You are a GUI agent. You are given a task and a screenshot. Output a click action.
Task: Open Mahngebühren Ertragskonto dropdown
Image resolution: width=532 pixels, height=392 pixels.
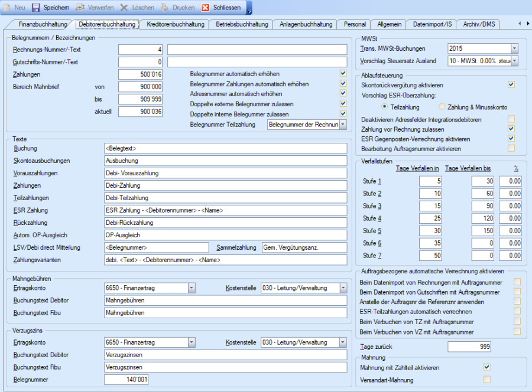tap(191, 288)
